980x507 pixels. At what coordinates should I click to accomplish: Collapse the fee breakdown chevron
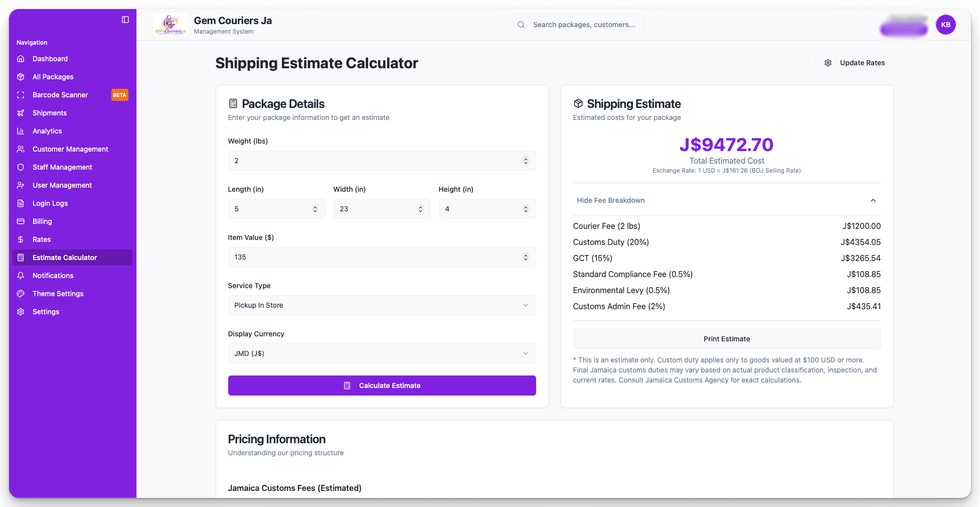[x=873, y=200]
